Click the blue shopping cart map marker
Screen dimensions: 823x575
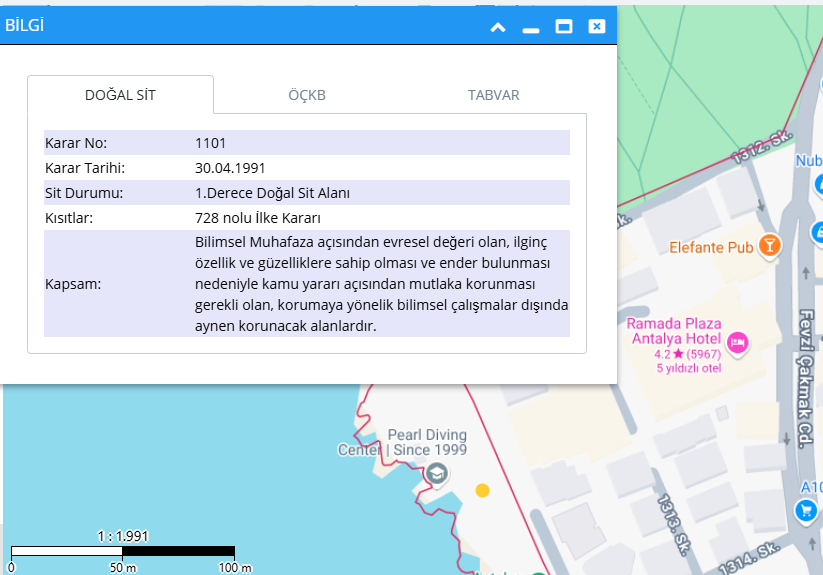806,511
